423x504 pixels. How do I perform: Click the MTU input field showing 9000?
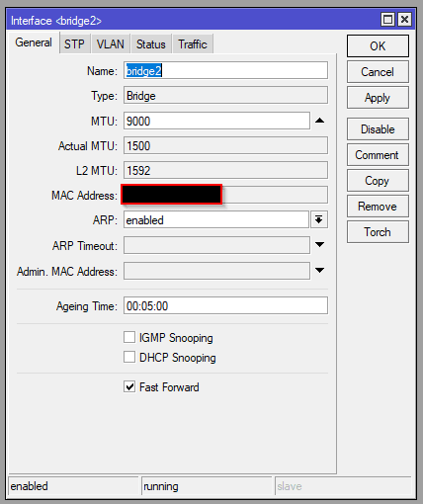[x=216, y=121]
